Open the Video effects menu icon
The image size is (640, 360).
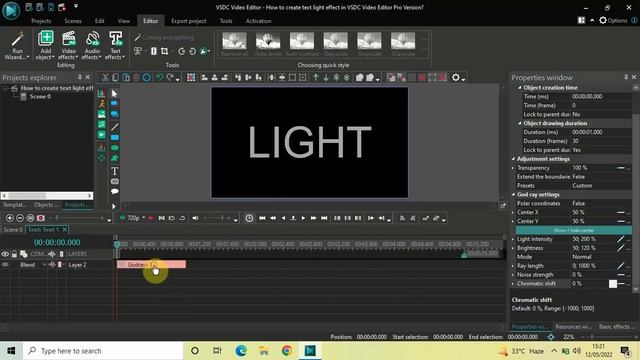coord(69,39)
